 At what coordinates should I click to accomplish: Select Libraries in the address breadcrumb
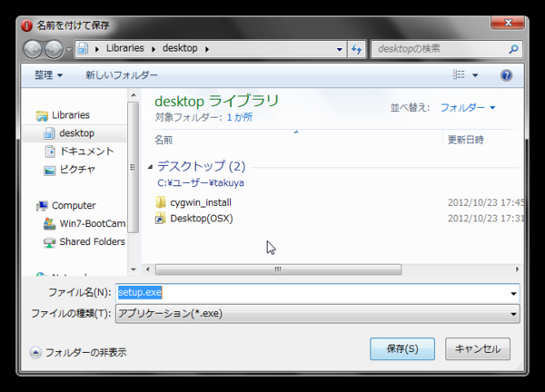pyautogui.click(x=124, y=48)
